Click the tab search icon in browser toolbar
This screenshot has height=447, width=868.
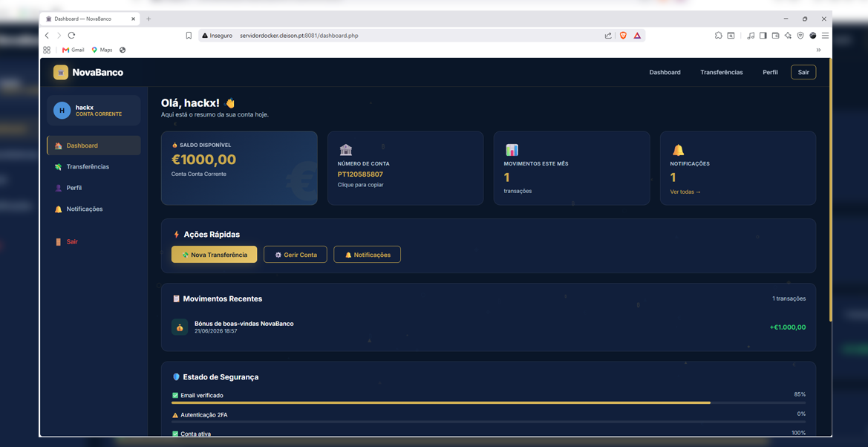tap(731, 36)
